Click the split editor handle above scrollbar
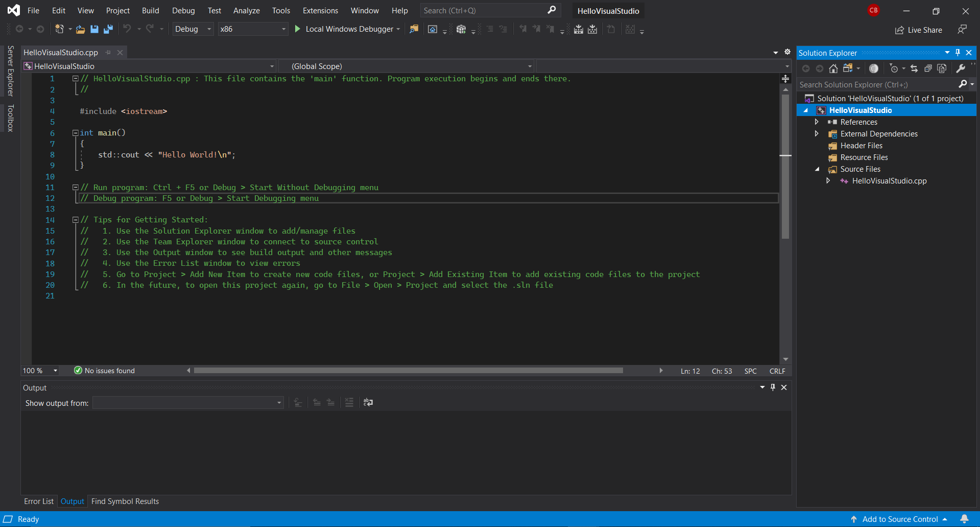 pyautogui.click(x=785, y=79)
